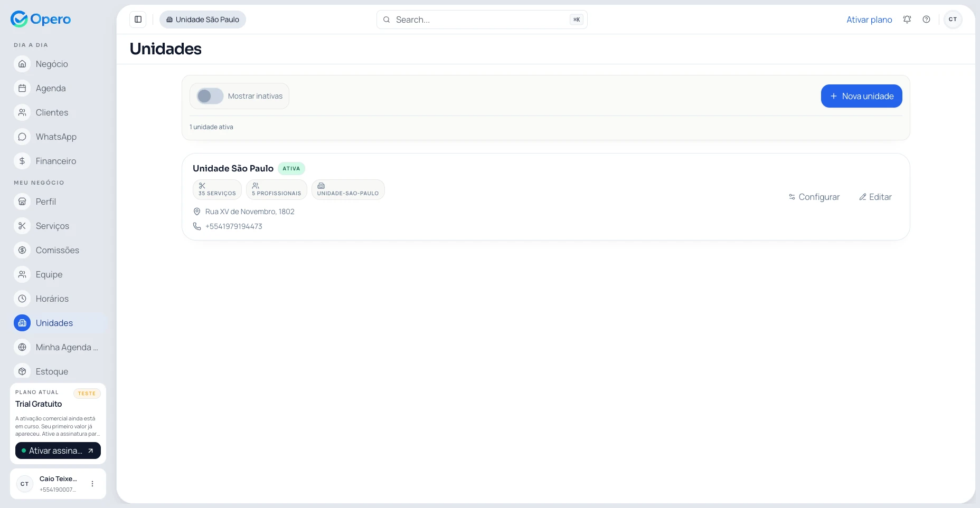The image size is (980, 508).
Task: Open the notifications bell
Action: (907, 20)
